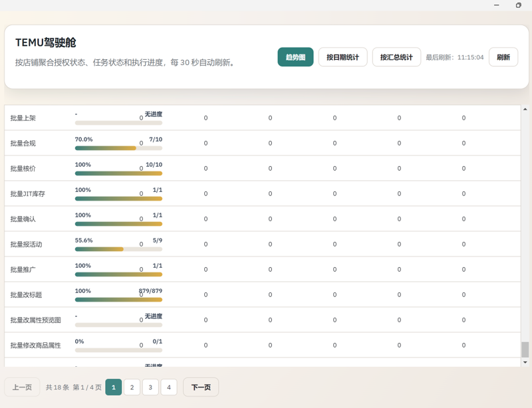The image size is (532, 408).
Task: Click the 刷新 refresh button
Action: click(503, 57)
